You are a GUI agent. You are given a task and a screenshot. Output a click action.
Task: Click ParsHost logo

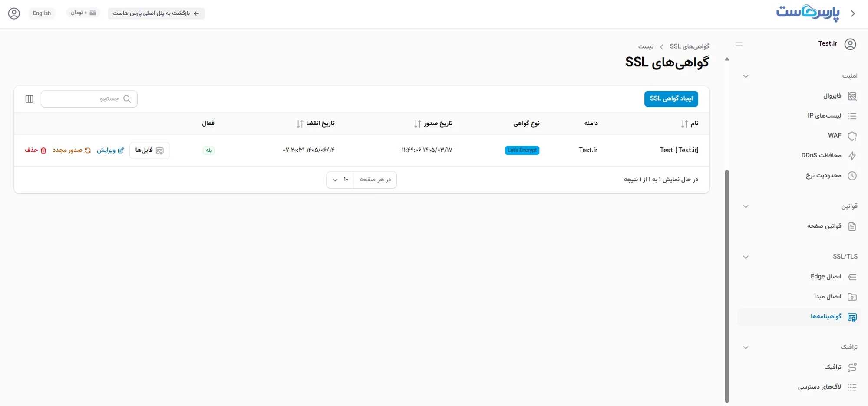click(808, 13)
